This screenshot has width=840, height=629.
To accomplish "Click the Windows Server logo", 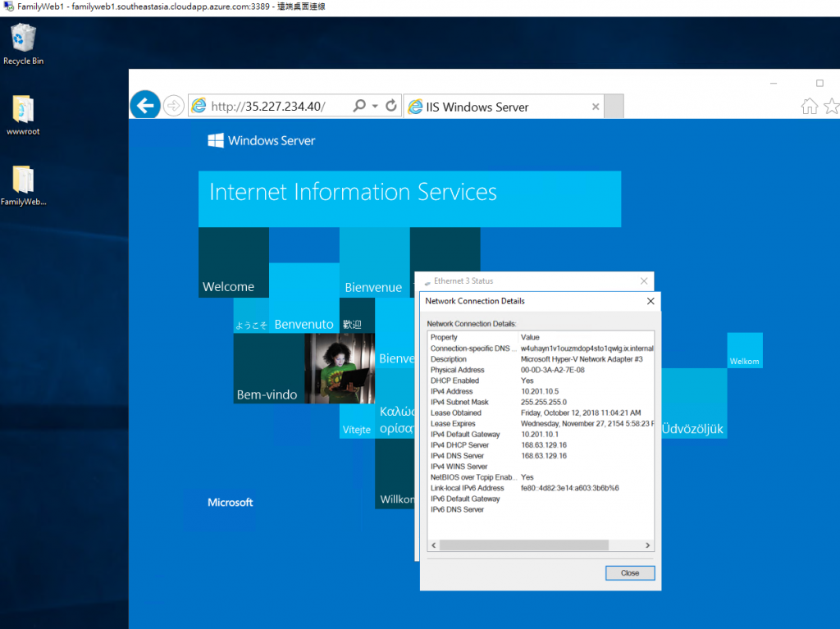I will click(262, 140).
